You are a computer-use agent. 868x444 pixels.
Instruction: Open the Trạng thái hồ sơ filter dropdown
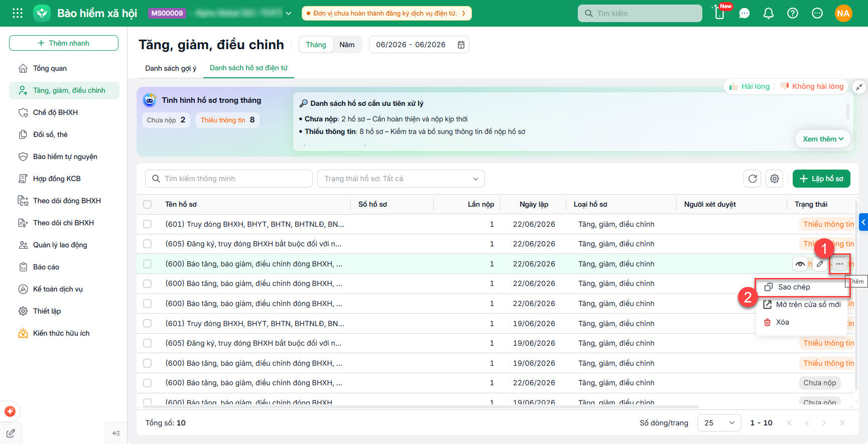coord(401,179)
